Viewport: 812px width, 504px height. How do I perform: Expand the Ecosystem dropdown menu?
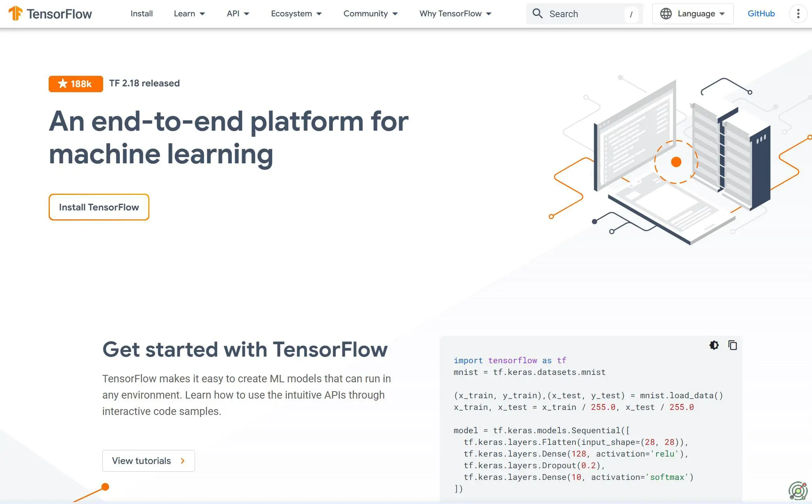coord(296,14)
